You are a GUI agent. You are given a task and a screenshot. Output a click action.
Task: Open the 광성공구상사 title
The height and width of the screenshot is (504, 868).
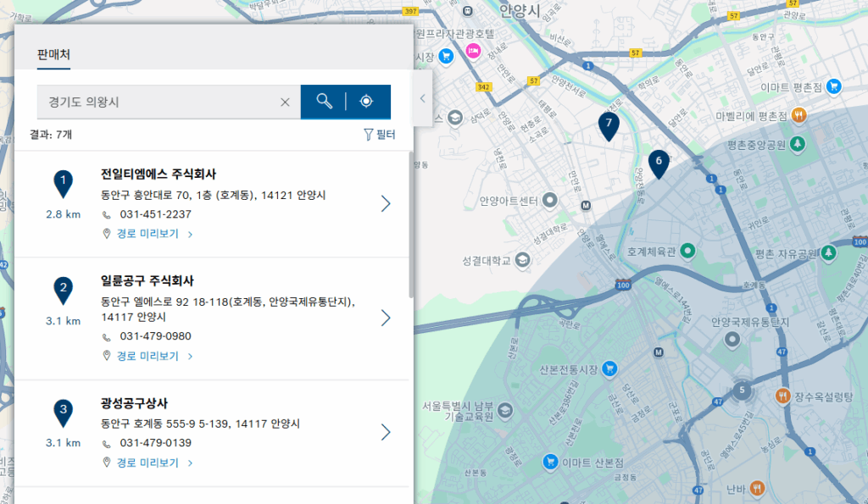point(134,402)
